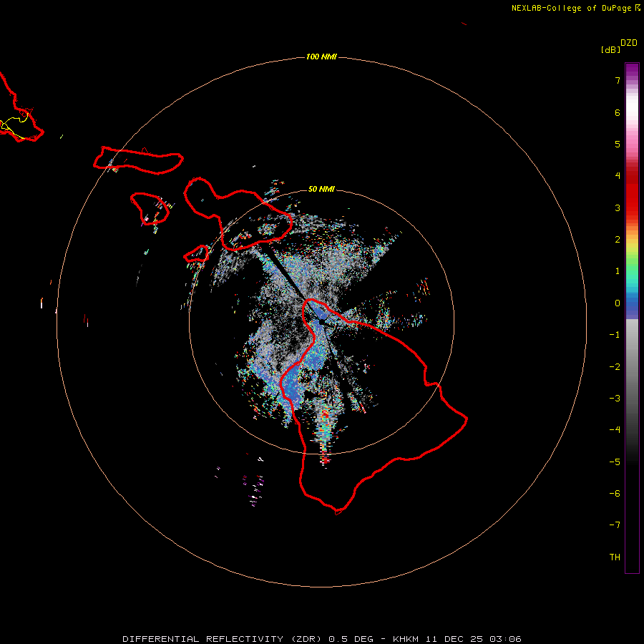This screenshot has height=644, width=644.
Task: Click the 50 NMI range ring label
Action: point(321,189)
